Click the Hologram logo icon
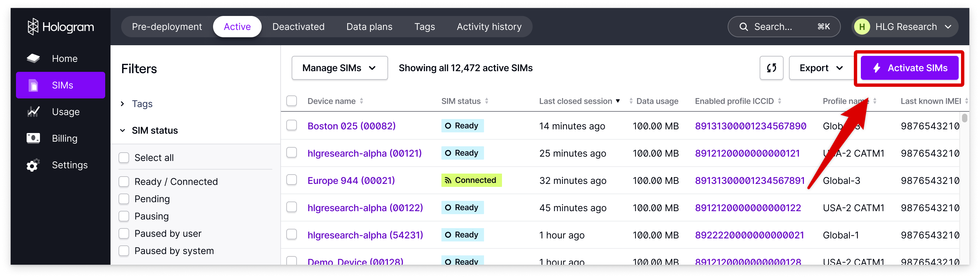 [33, 27]
